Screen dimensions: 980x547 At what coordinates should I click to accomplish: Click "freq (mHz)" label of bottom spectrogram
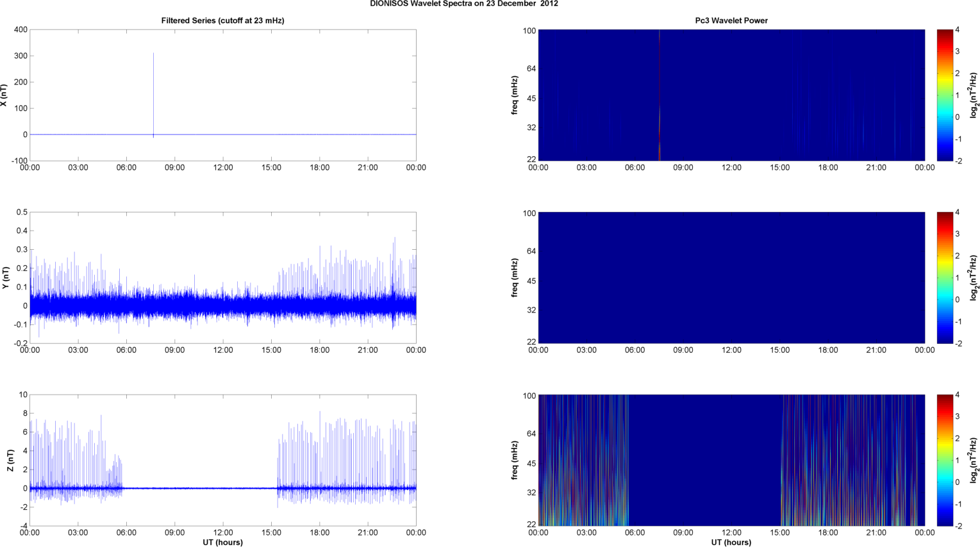click(515, 461)
